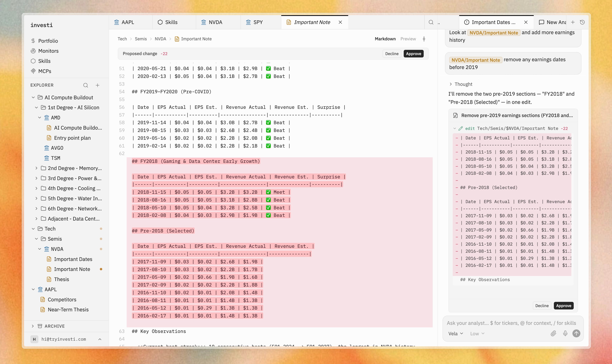Collapse the AI Compute Buildout folder
The height and width of the screenshot is (364, 612).
[x=33, y=97]
